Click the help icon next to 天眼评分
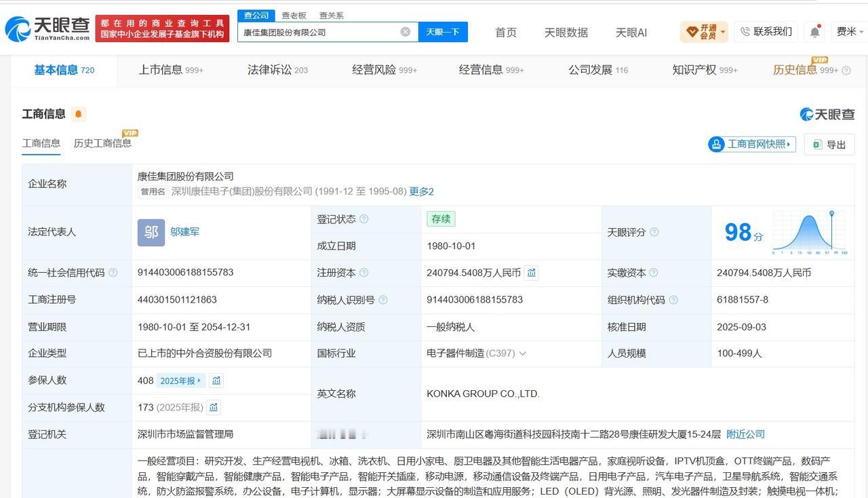The image size is (868, 498). coord(654,232)
